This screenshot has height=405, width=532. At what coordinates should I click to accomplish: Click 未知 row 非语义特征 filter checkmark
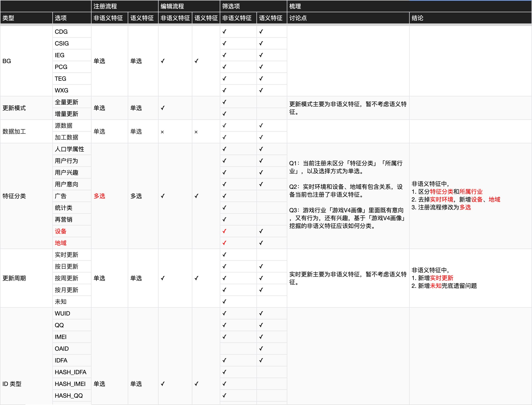coord(224,302)
